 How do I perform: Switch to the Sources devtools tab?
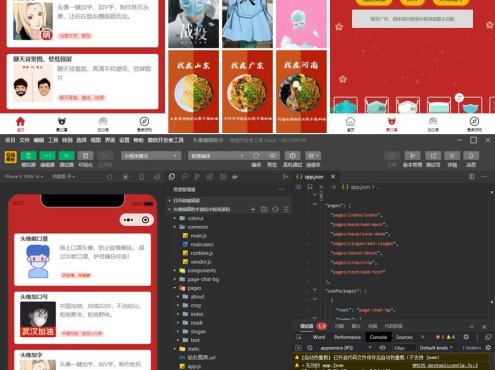[404, 337]
